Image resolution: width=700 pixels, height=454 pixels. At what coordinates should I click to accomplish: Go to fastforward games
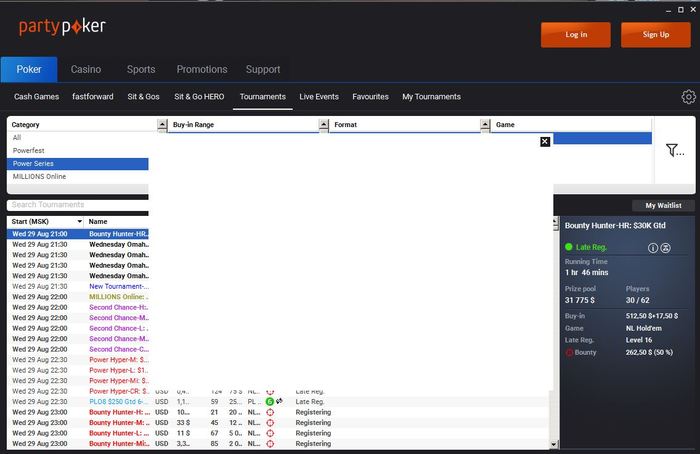coord(93,96)
